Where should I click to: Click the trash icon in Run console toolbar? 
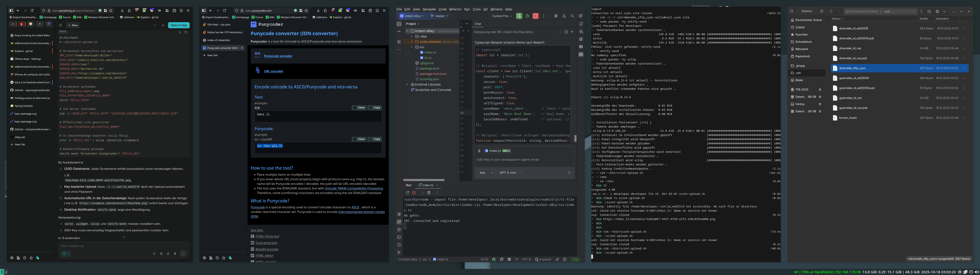(429, 192)
